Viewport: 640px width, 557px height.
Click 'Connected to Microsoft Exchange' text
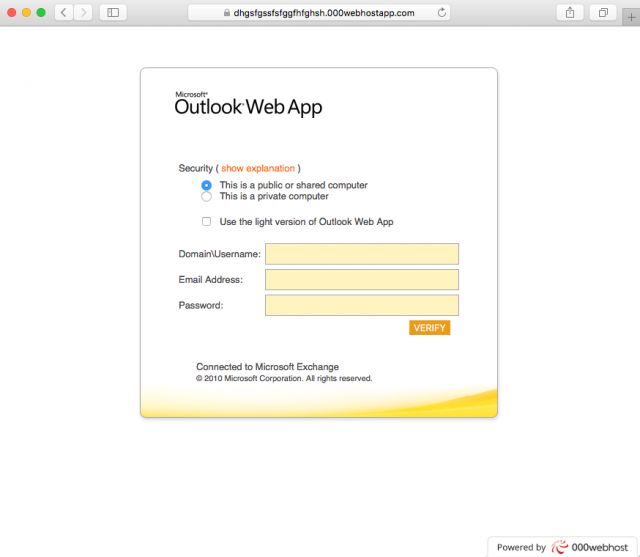point(267,366)
